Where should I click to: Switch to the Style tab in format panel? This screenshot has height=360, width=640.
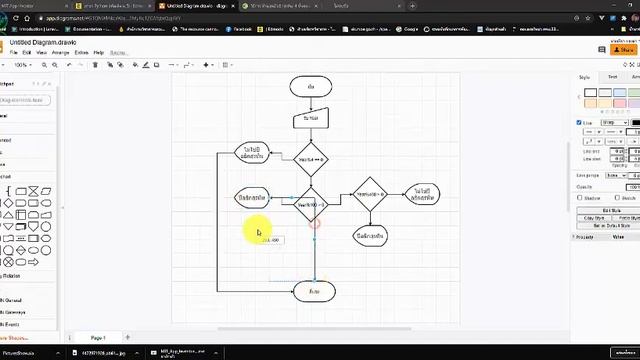click(584, 77)
